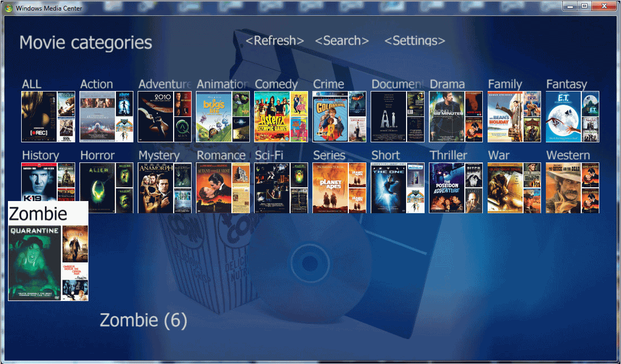Open the Settings option
Screen dimensions: 621x364
(415, 41)
